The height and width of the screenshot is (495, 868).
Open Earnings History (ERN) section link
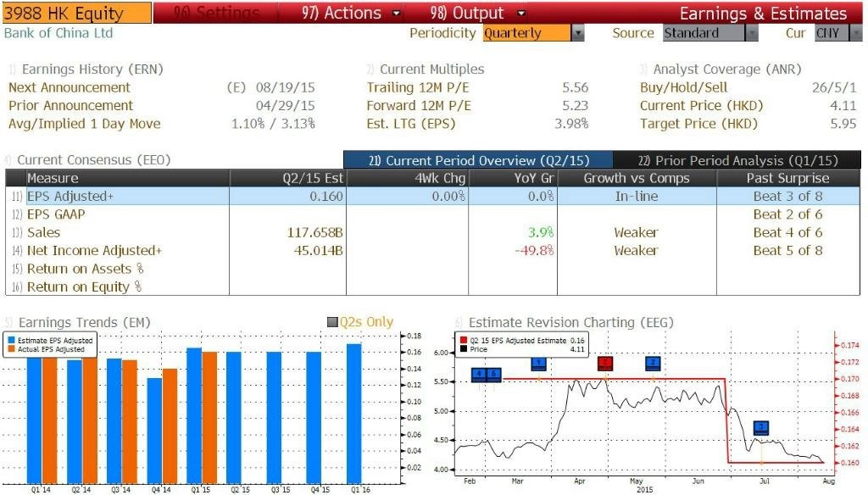[x=92, y=70]
